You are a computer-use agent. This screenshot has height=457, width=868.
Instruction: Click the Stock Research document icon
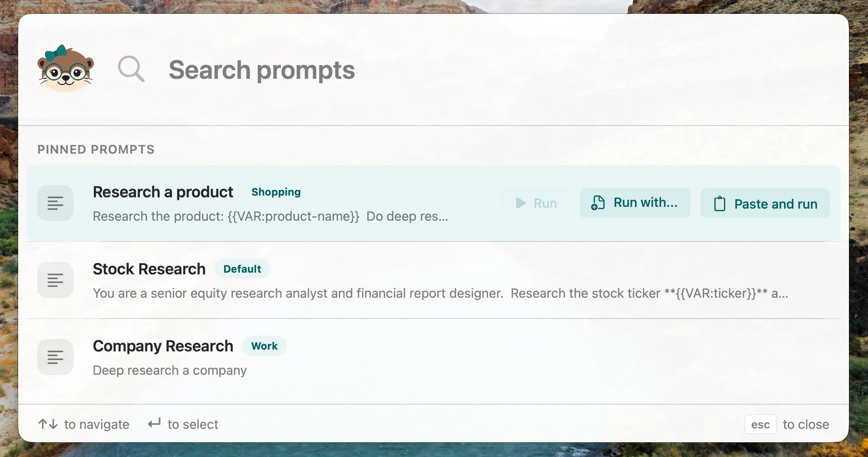pyautogui.click(x=55, y=280)
